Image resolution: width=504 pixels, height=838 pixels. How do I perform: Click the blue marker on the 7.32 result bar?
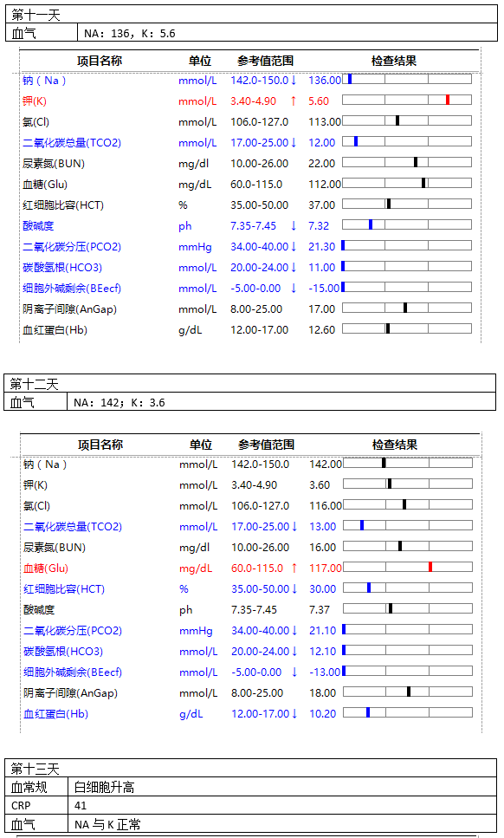click(x=371, y=224)
